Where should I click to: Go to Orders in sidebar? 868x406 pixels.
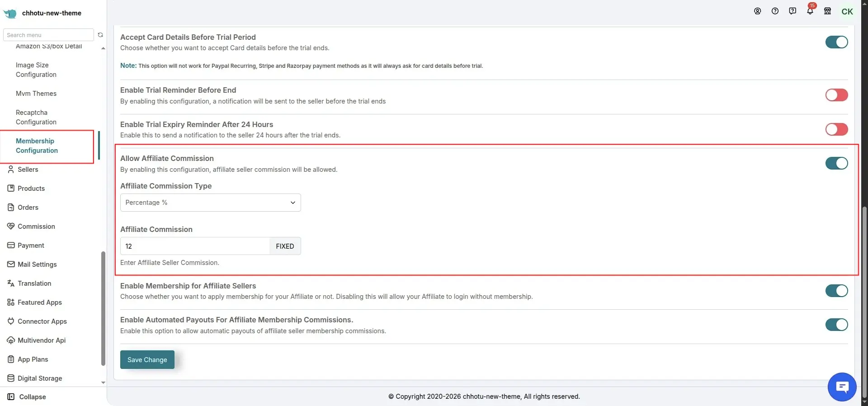tap(28, 208)
